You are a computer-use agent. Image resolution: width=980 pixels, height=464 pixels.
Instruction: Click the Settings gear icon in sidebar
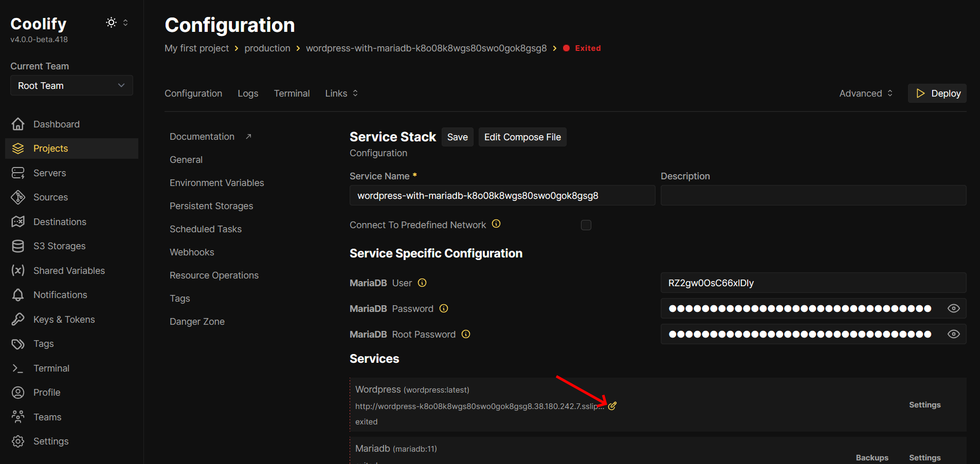tap(18, 441)
